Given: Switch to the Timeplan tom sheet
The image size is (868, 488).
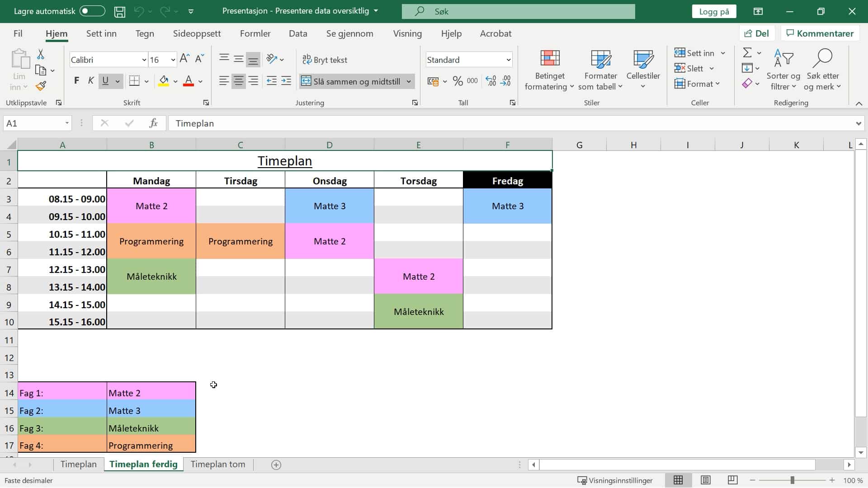Looking at the screenshot, I should (218, 465).
